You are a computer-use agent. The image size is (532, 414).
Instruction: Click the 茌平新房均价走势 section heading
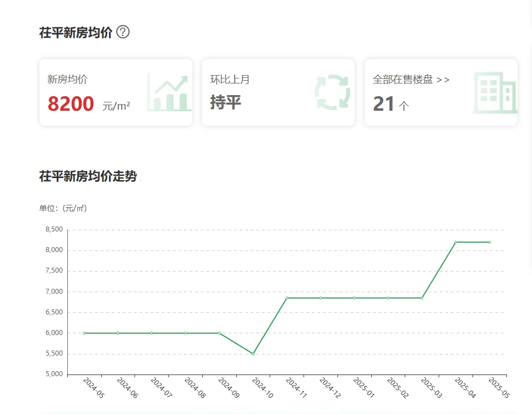pyautogui.click(x=88, y=177)
